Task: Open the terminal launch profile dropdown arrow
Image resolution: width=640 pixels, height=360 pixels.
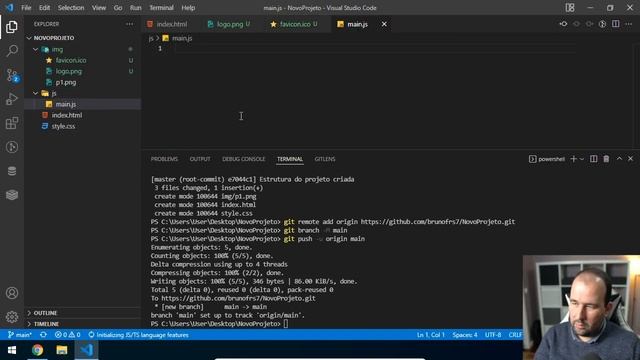Action: [x=582, y=159]
